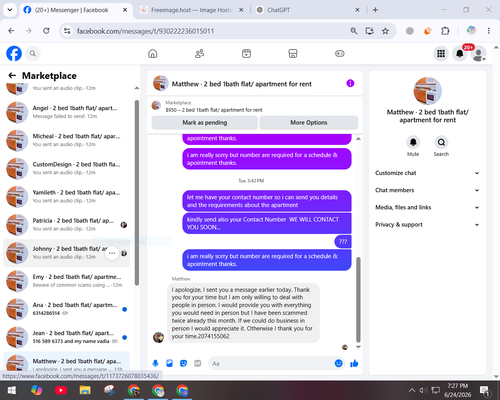Open the Emy conversation
This screenshot has height=400, width=500.
[67, 281]
